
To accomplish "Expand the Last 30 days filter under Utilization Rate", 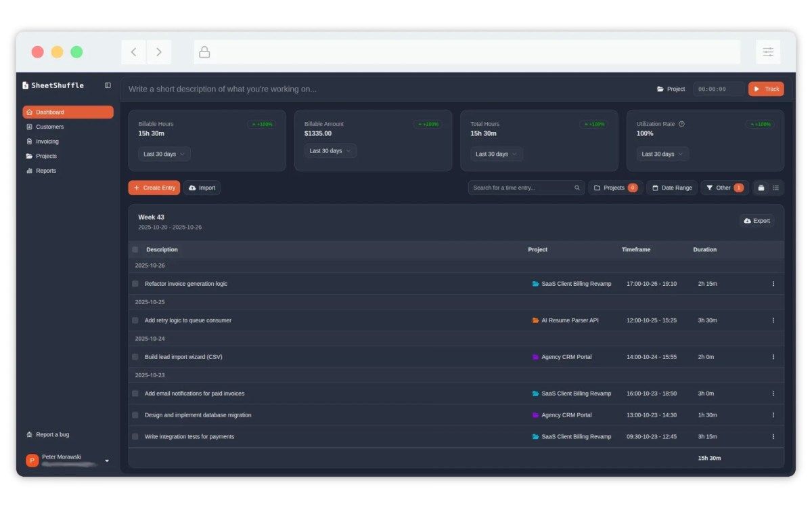I will click(661, 154).
